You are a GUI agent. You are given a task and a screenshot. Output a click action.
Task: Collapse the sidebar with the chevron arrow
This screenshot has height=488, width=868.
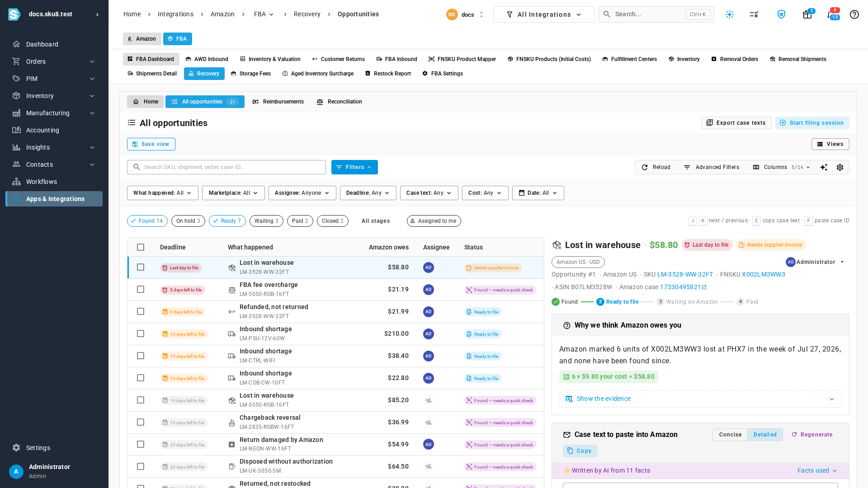tap(97, 14)
